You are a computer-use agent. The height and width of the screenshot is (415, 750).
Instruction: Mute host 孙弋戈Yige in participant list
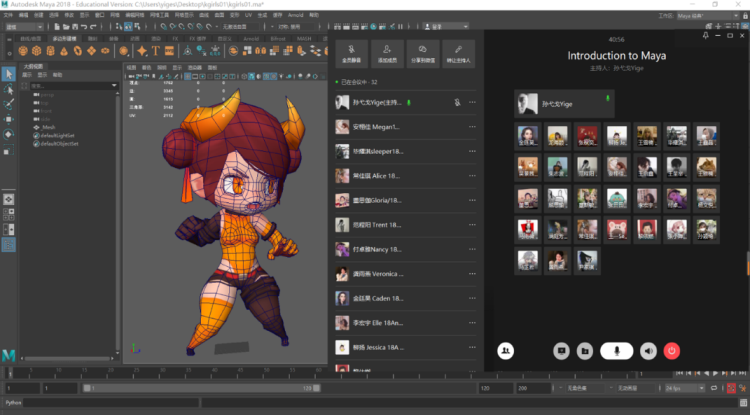pyautogui.click(x=457, y=102)
